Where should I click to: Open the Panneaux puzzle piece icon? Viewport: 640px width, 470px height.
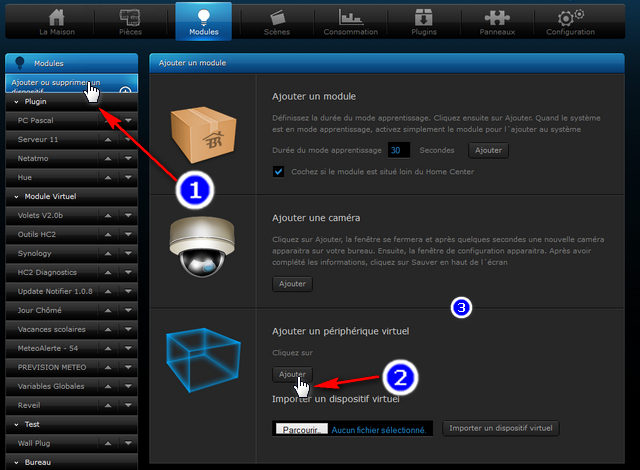click(497, 18)
